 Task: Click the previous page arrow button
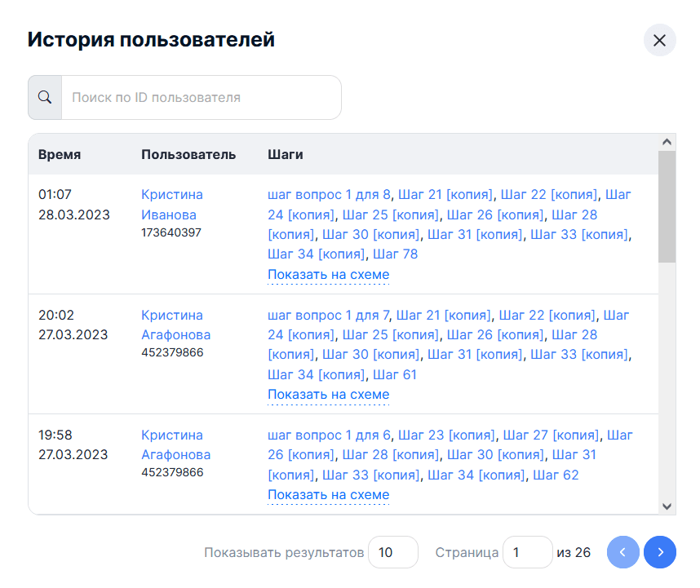(623, 552)
